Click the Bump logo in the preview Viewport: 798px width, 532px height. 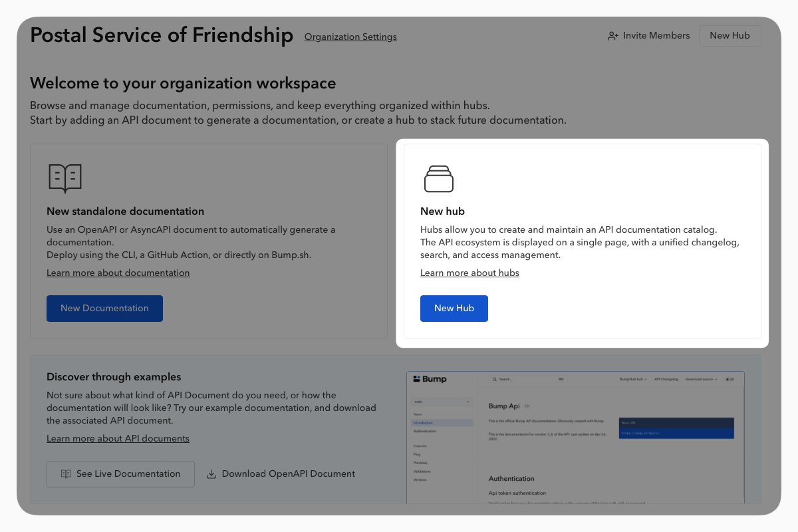pos(430,379)
